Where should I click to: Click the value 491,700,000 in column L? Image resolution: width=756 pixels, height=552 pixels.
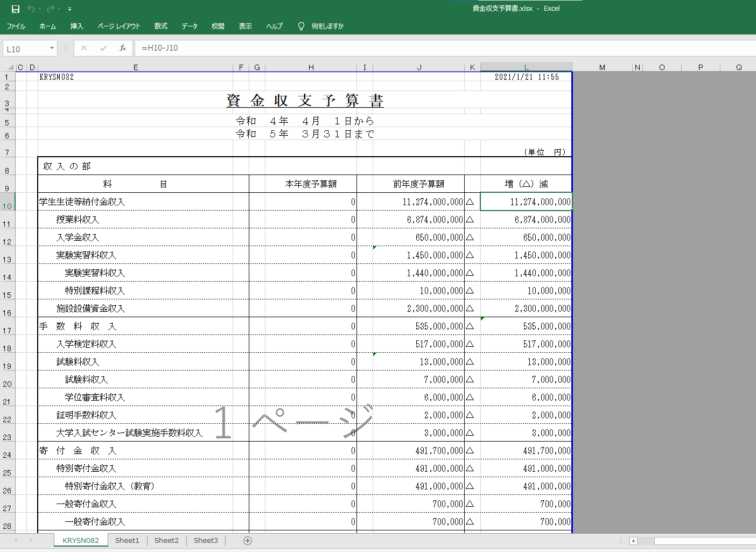(x=547, y=451)
